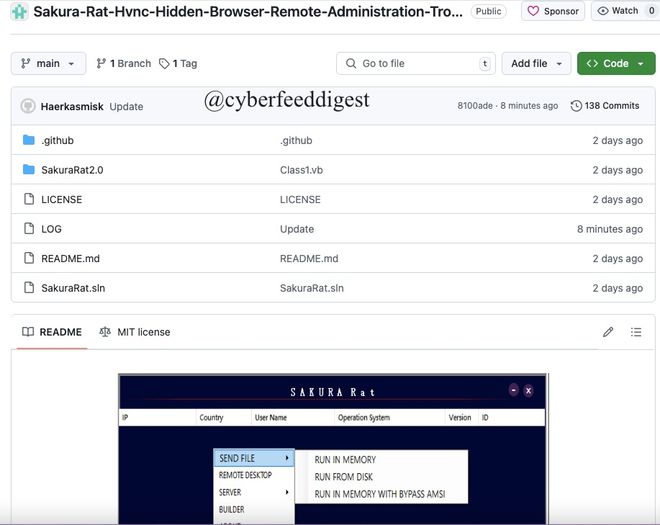Open the README.md file
660x525 pixels.
click(x=70, y=259)
